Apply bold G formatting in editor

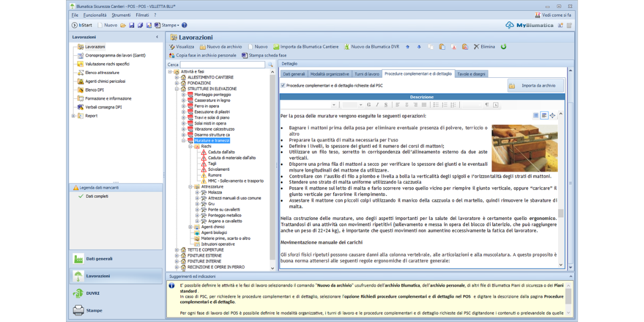click(369, 105)
